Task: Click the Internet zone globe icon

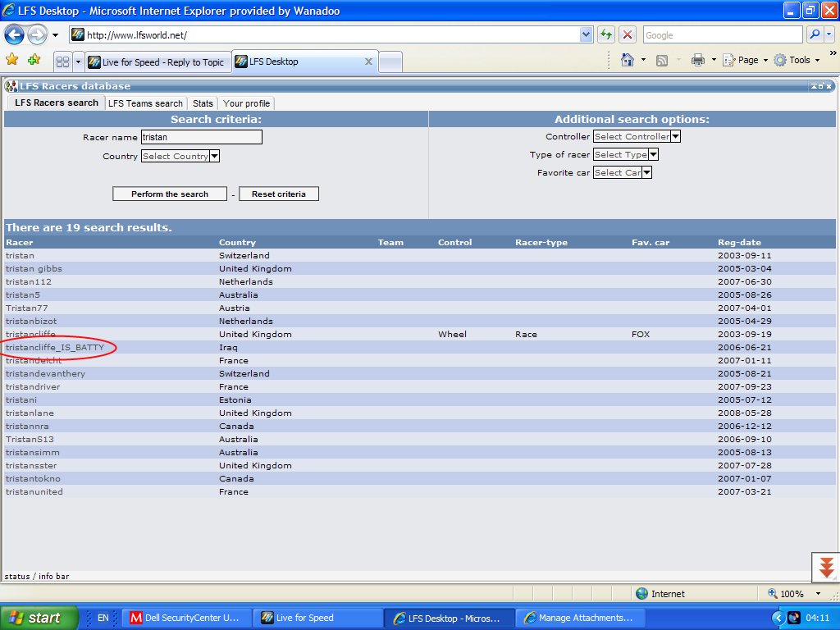Action: coord(641,594)
